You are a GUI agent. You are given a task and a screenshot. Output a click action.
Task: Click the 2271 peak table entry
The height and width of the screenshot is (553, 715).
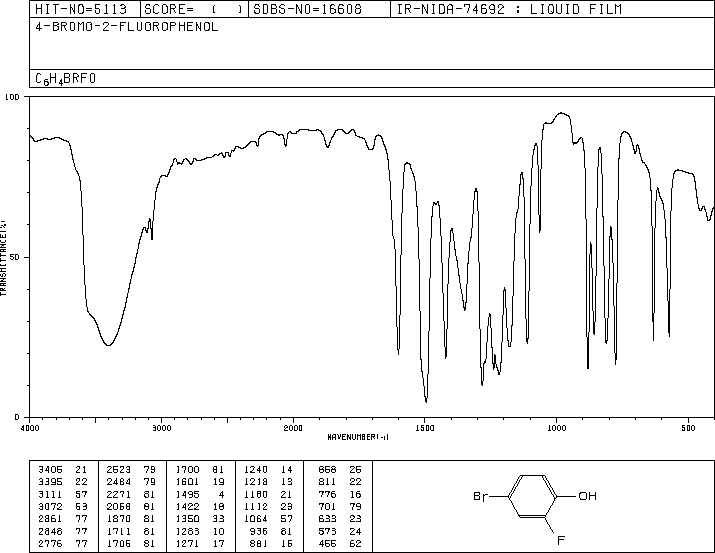coord(119,494)
